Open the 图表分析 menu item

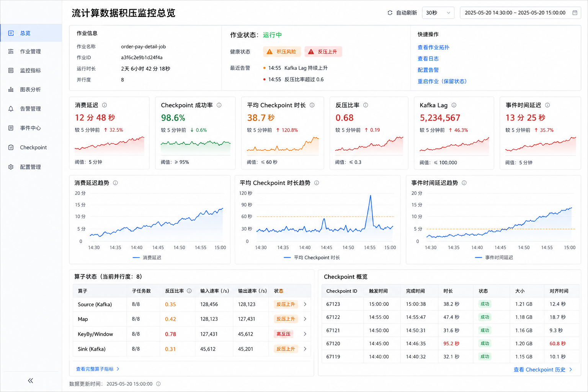point(31,90)
